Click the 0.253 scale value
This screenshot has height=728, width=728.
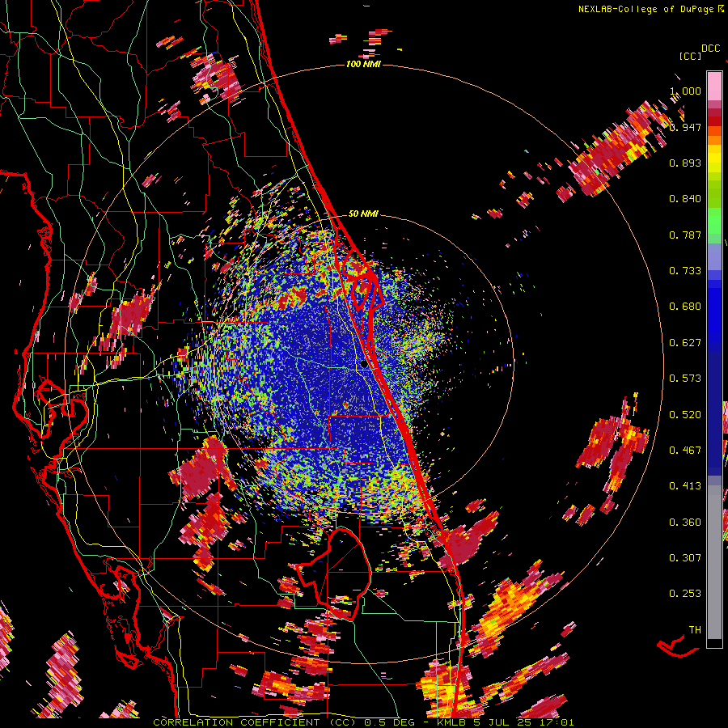[685, 594]
